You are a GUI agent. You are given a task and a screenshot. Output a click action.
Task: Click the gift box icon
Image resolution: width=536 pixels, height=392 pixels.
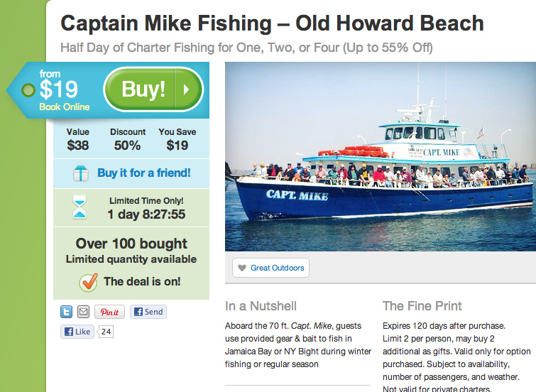pyautogui.click(x=81, y=173)
